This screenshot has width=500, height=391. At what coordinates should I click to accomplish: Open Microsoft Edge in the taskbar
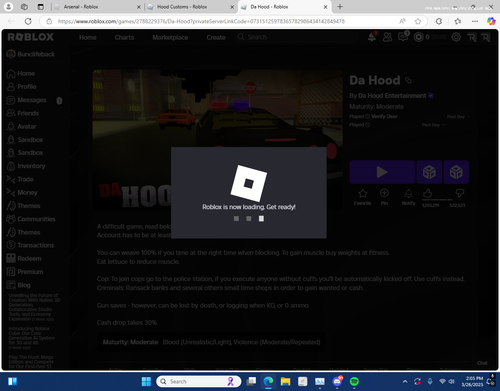[268, 381]
